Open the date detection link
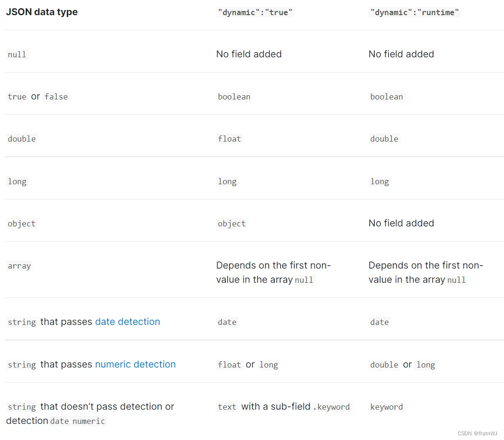The height and width of the screenshot is (440, 504). [127, 322]
